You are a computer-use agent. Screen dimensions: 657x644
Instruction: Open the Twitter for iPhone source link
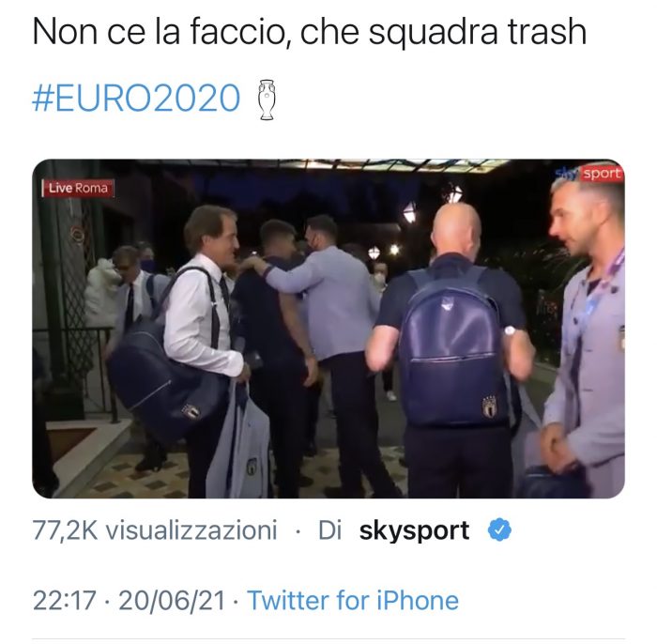pyautogui.click(x=353, y=600)
